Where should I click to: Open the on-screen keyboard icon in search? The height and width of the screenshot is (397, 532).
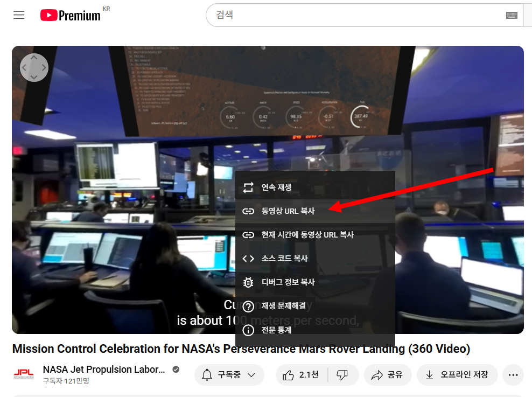click(512, 15)
